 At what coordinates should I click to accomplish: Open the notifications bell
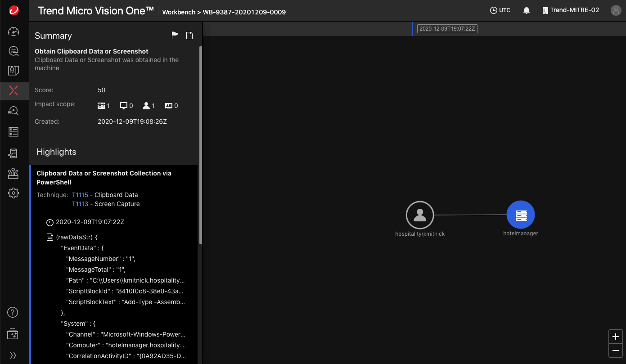point(527,10)
